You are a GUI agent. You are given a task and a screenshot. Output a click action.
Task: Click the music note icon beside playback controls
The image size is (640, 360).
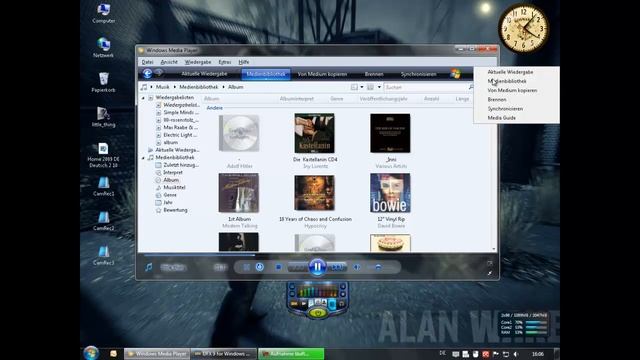[149, 267]
